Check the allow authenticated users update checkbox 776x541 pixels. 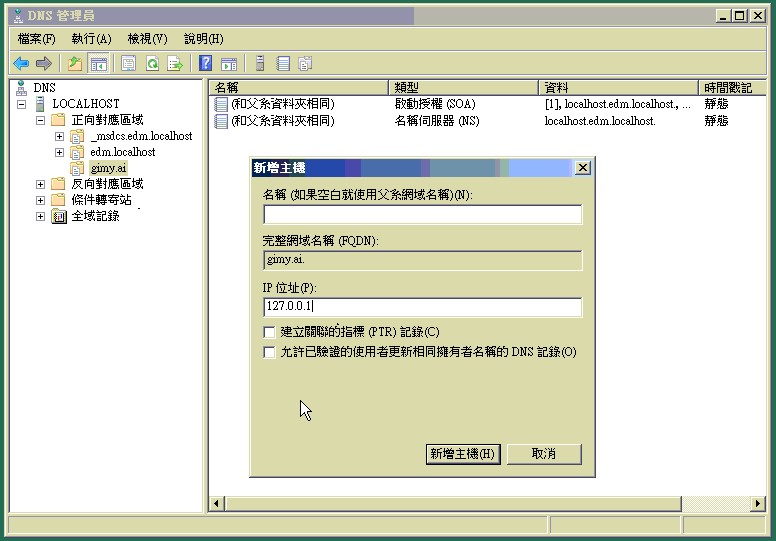click(x=269, y=352)
